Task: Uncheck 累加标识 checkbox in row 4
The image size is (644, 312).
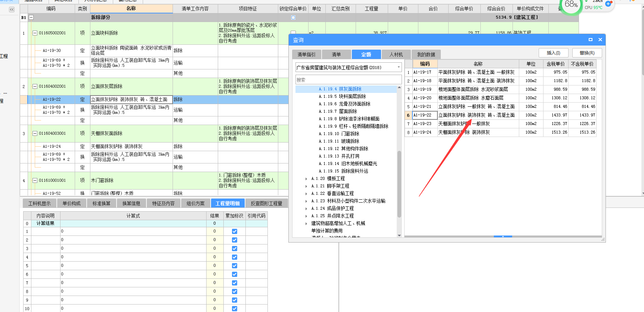Action: [235, 257]
